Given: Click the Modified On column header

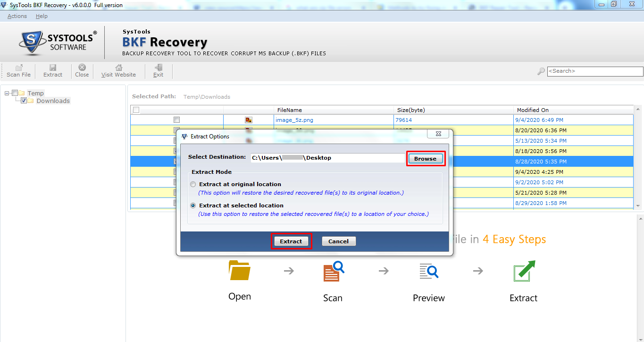Looking at the screenshot, I should click(573, 110).
